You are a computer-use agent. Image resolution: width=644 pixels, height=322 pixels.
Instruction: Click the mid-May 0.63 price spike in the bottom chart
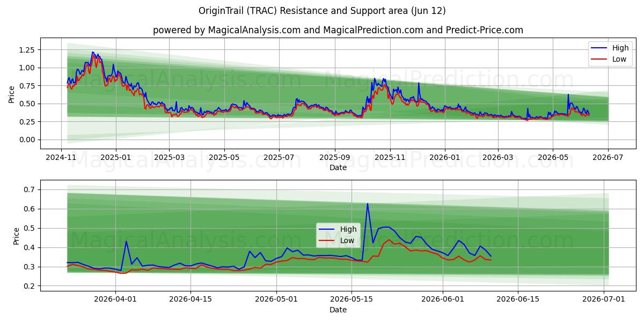click(368, 204)
